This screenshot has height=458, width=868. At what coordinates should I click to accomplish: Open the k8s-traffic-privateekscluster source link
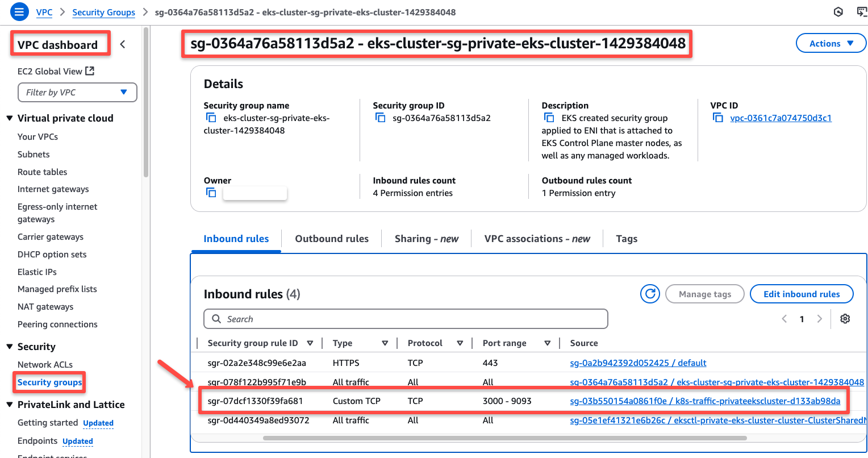point(705,401)
